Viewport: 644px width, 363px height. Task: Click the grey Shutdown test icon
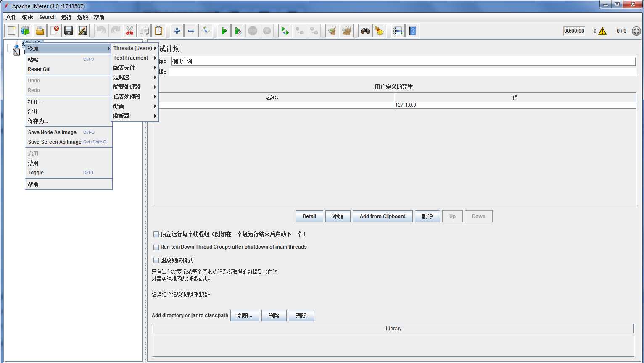(x=267, y=31)
